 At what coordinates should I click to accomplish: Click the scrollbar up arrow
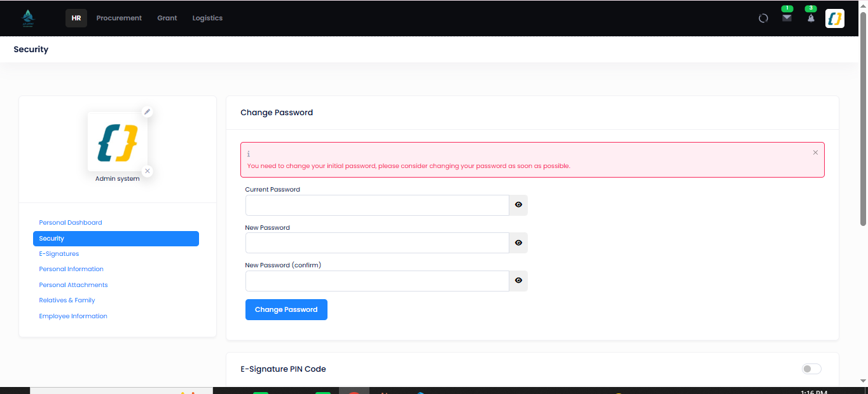tap(863, 5)
